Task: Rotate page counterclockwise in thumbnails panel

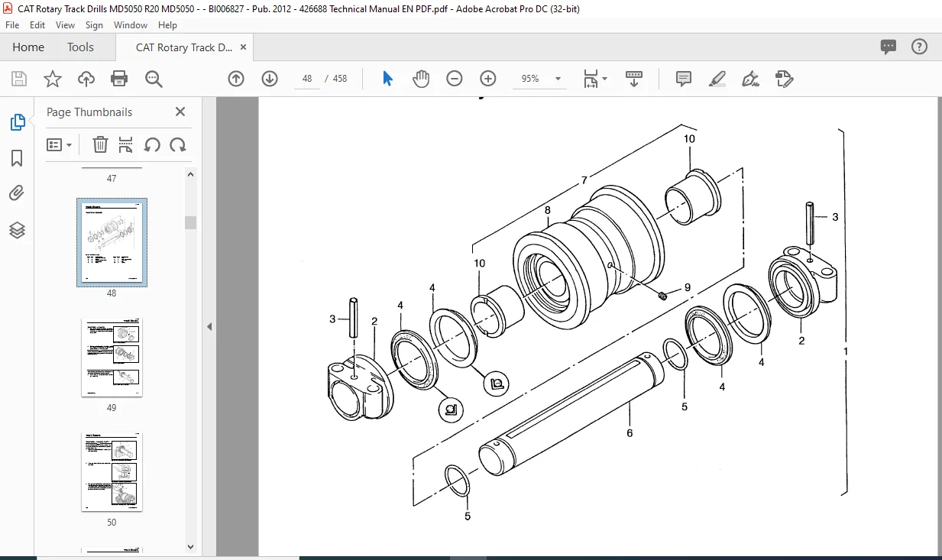Action: point(152,144)
